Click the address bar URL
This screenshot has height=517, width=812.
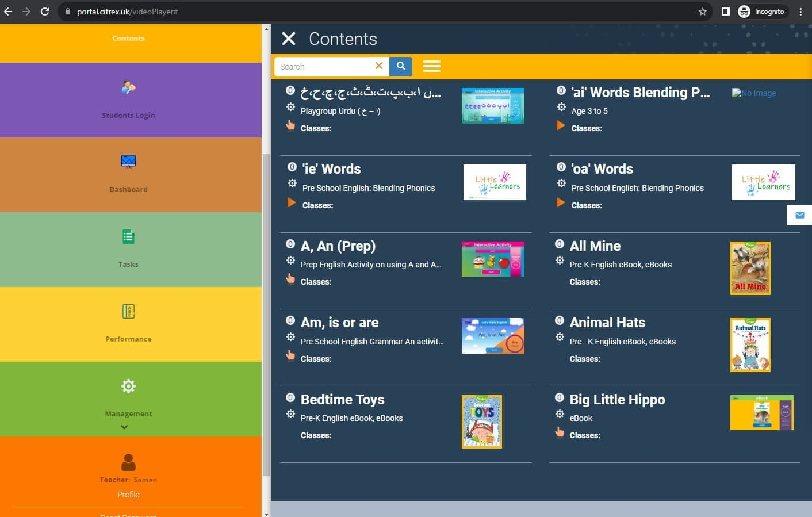[x=127, y=12]
